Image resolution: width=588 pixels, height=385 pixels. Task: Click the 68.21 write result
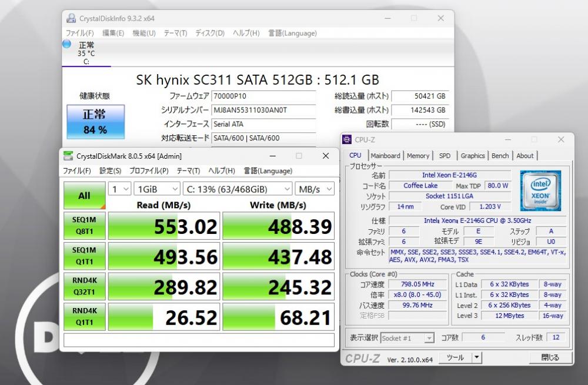278,317
